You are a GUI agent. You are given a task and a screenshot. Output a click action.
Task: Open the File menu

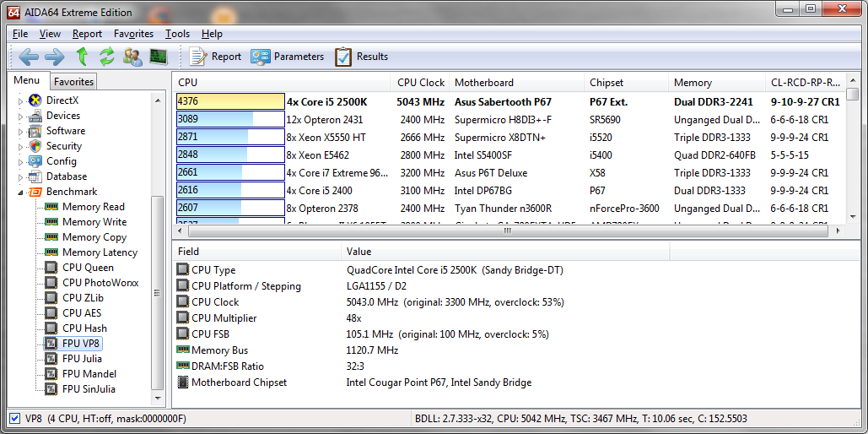pos(20,34)
